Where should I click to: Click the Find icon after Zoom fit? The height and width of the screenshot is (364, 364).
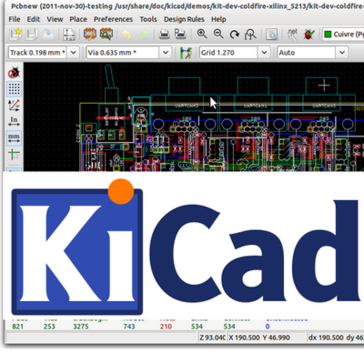click(272, 34)
